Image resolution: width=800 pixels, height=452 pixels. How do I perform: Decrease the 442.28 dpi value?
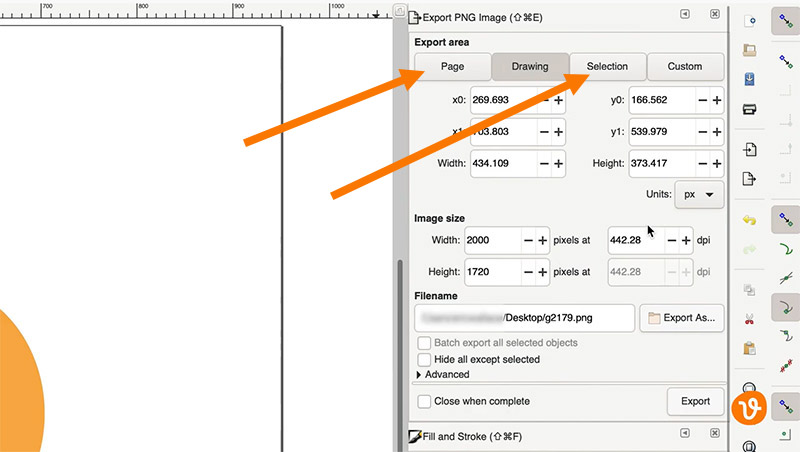[672, 240]
